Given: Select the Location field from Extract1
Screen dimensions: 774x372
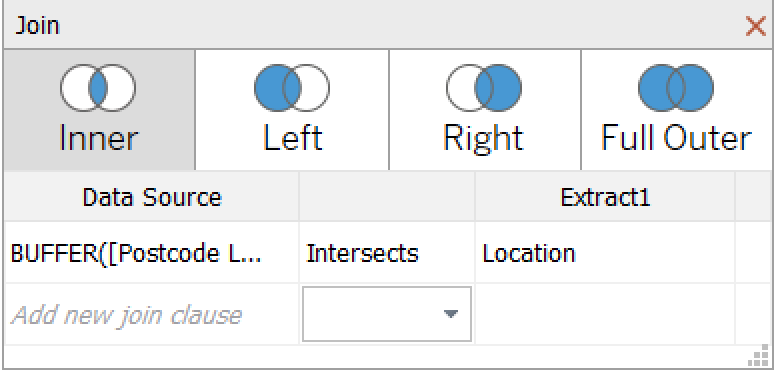Looking at the screenshot, I should point(529,254).
